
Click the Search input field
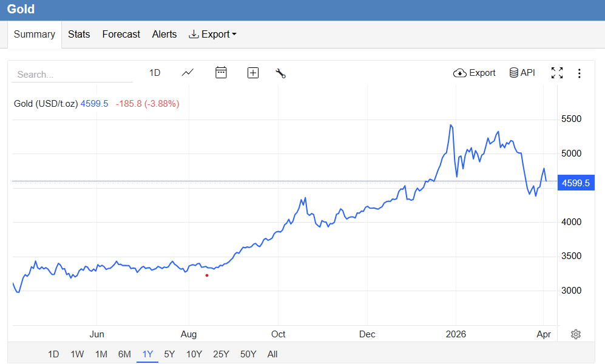tap(72, 74)
